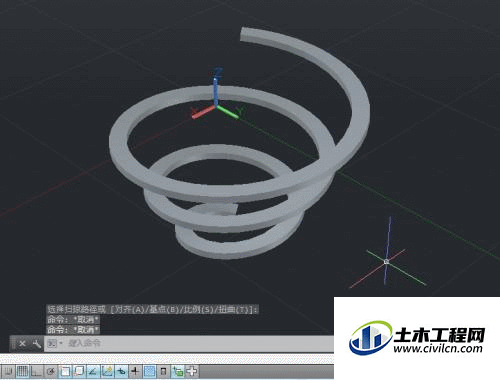Click the sweep path prompt history line
The width and height of the screenshot is (500, 380).
[152, 309]
